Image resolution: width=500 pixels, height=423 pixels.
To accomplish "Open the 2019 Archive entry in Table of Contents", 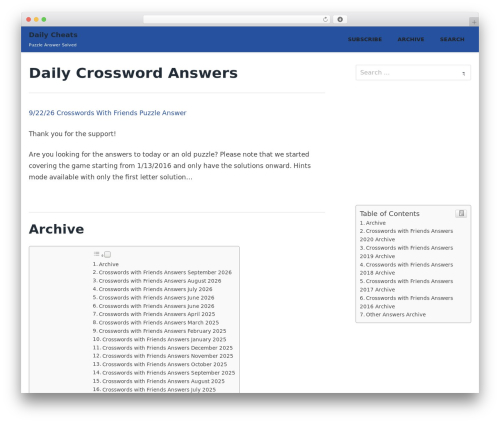I will pyautogui.click(x=406, y=252).
